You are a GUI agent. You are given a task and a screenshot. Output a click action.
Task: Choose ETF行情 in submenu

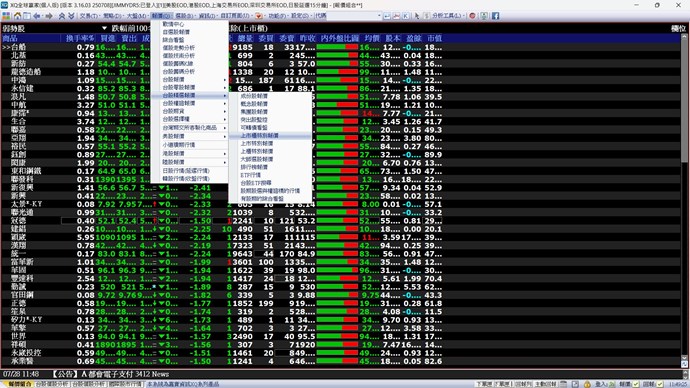click(270, 175)
